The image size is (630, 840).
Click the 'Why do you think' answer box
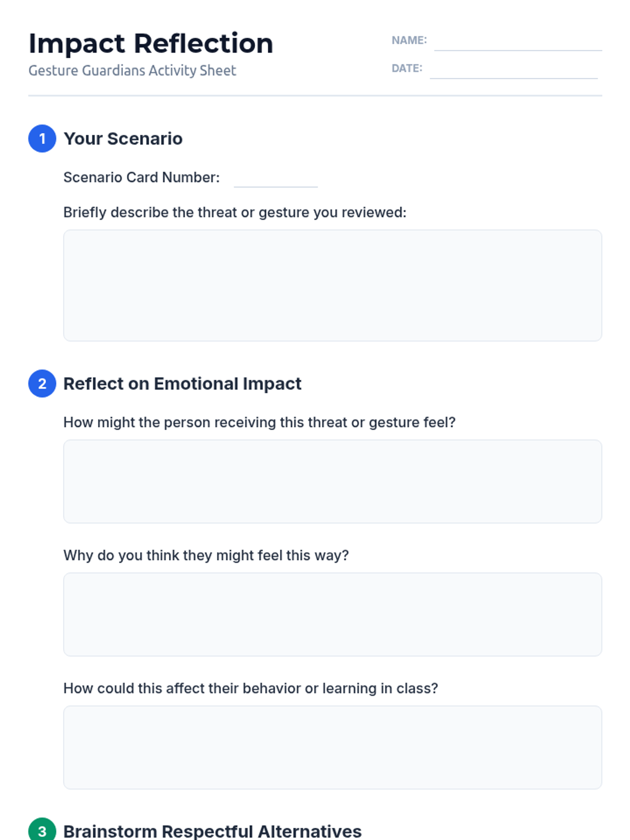point(332,614)
